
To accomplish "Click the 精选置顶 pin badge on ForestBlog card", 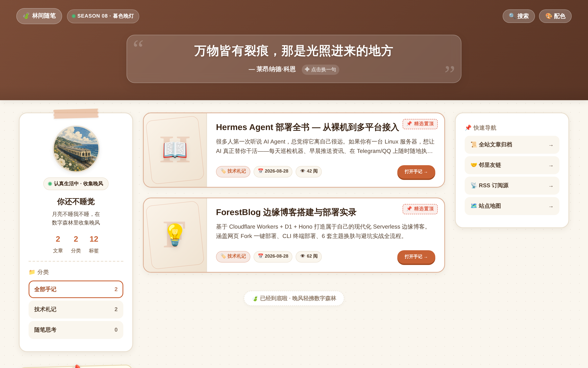I will 420,209.
